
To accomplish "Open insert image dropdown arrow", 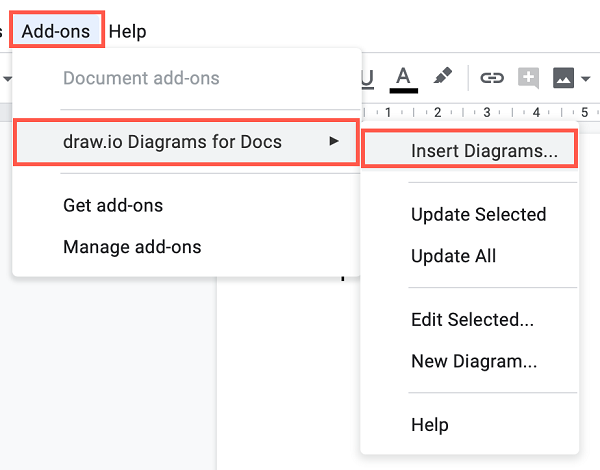I will (585, 79).
